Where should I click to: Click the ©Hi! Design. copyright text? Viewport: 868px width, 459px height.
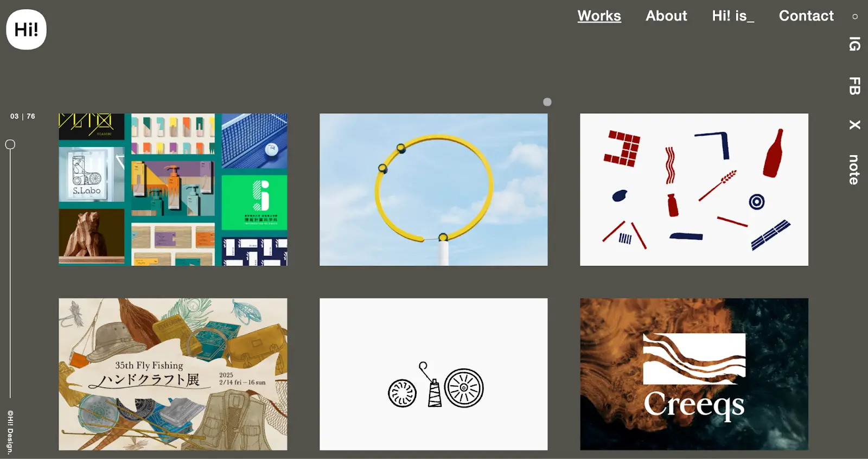click(x=10, y=432)
